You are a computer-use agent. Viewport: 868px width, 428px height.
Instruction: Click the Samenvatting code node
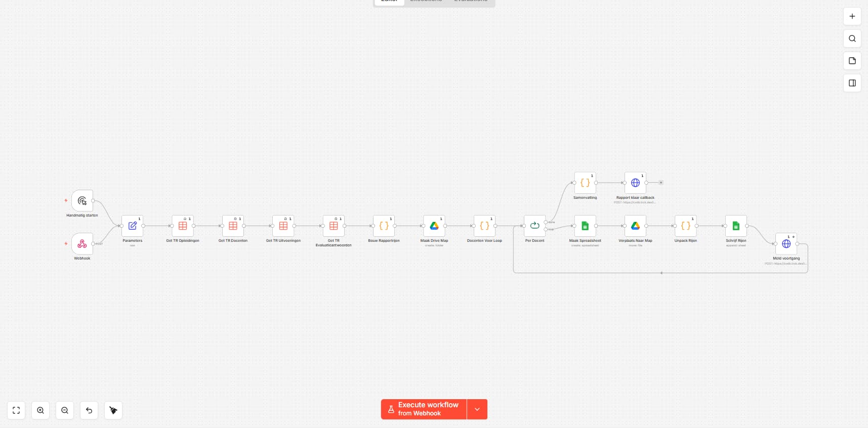click(x=585, y=183)
